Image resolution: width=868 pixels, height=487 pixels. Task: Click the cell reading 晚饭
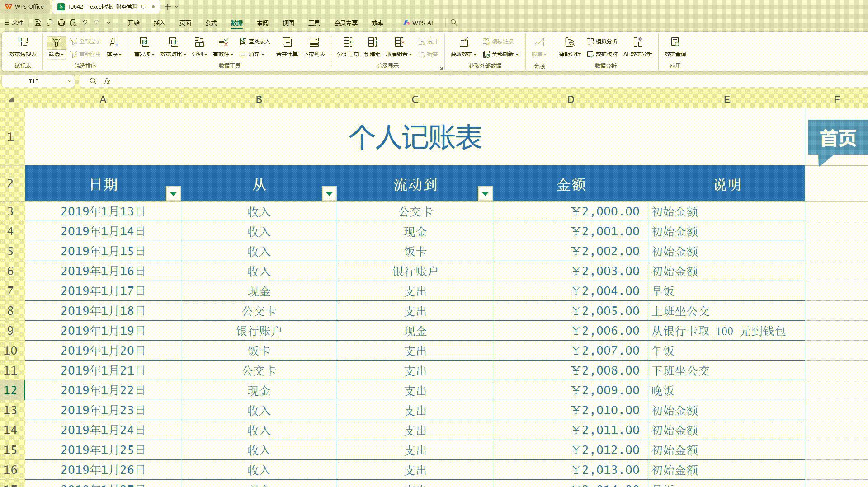(x=727, y=390)
